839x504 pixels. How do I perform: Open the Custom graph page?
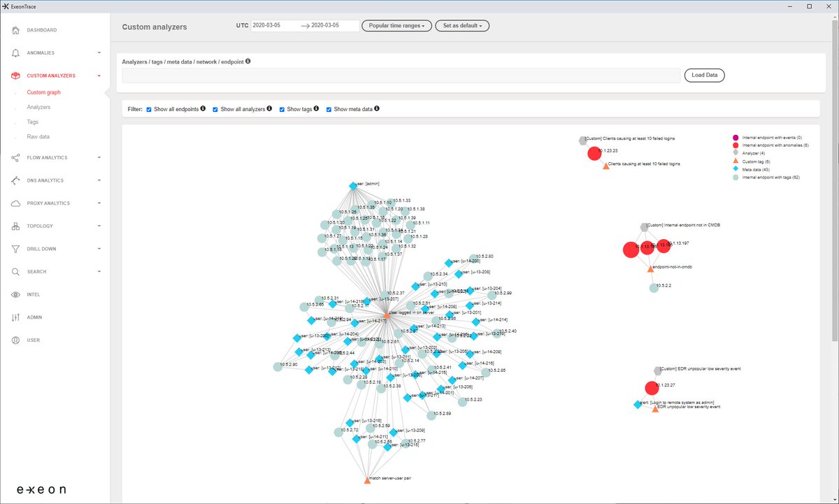click(x=45, y=92)
